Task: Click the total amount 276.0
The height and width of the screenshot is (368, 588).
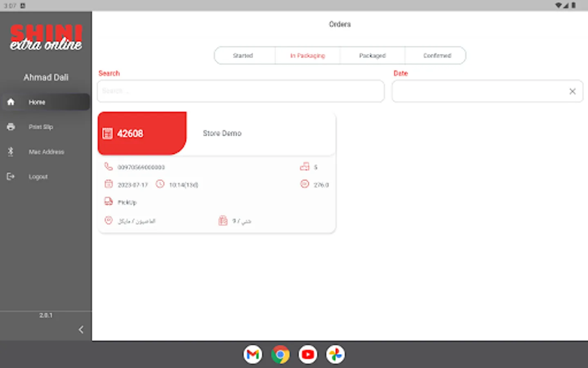Action: 321,185
